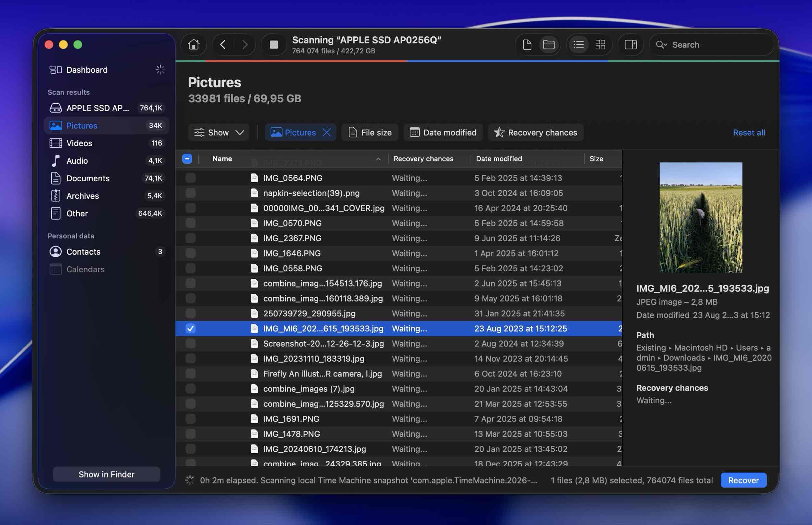Viewport: 812px width, 525px height.
Task: Toggle the preview sidebar panel icon
Action: tap(630, 45)
